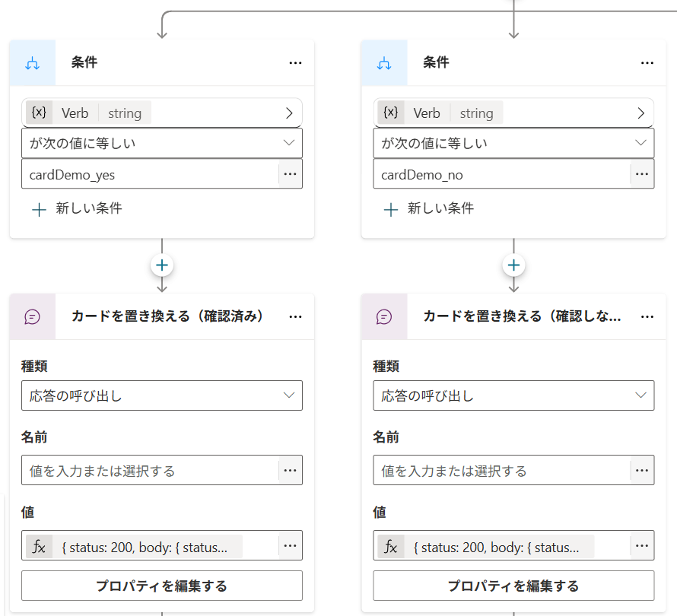The width and height of the screenshot is (677, 616).
Task: Click title カードを置き換える（確認しな…
Action: [522, 316]
